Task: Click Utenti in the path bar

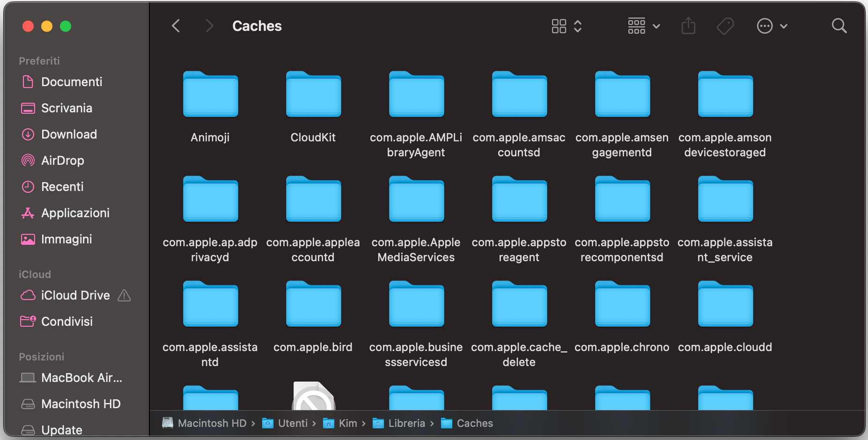Action: (x=285, y=423)
